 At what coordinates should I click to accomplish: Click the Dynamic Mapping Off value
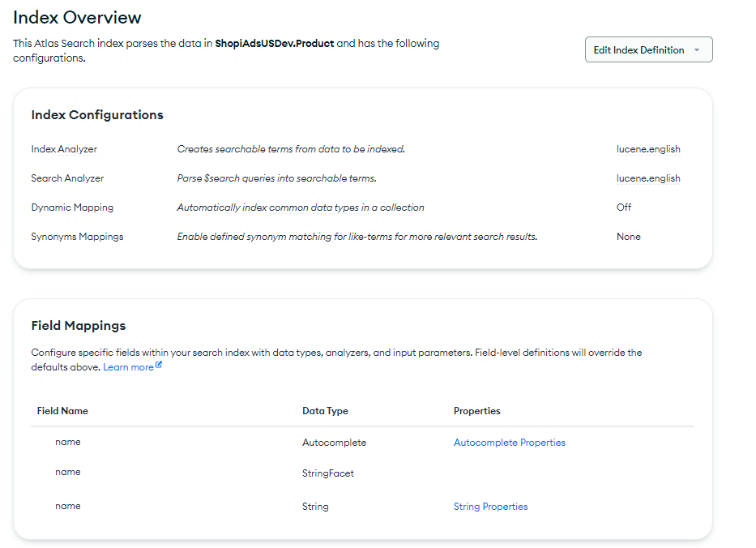click(623, 207)
